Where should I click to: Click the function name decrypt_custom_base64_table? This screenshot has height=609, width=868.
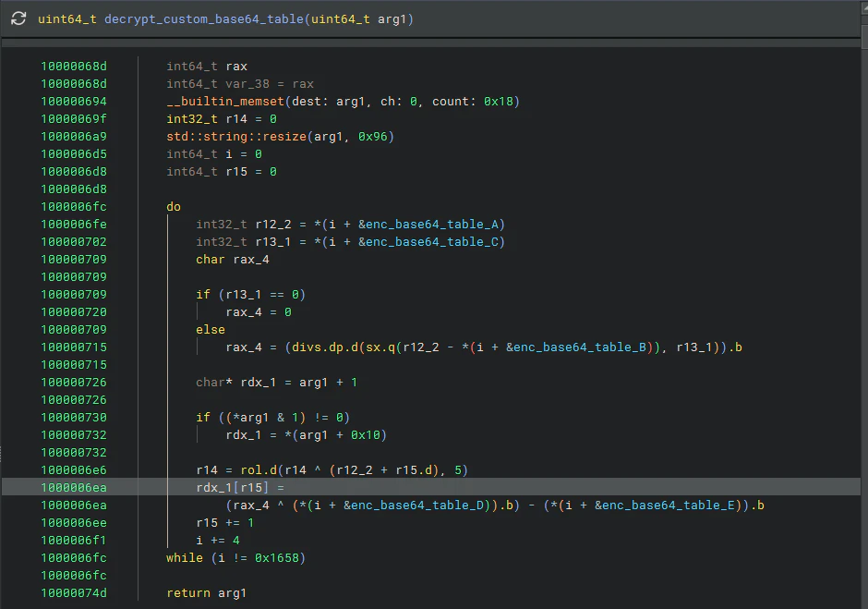coord(204,18)
